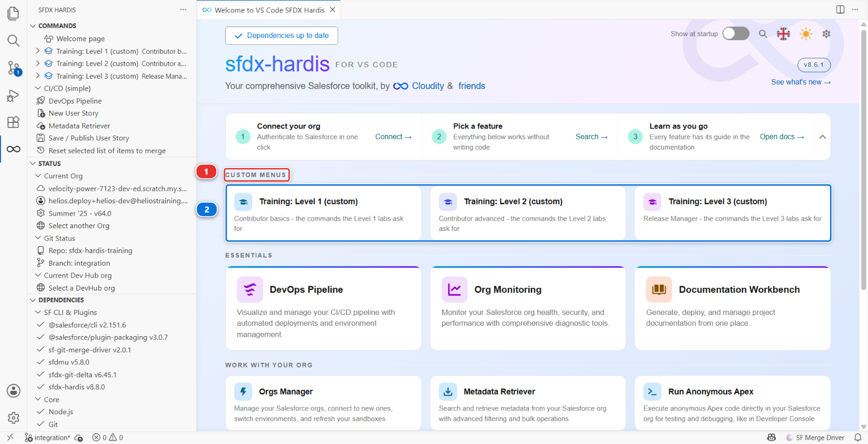This screenshot has height=444, width=868.
Task: Click Dependencies up to date button
Action: click(x=282, y=36)
